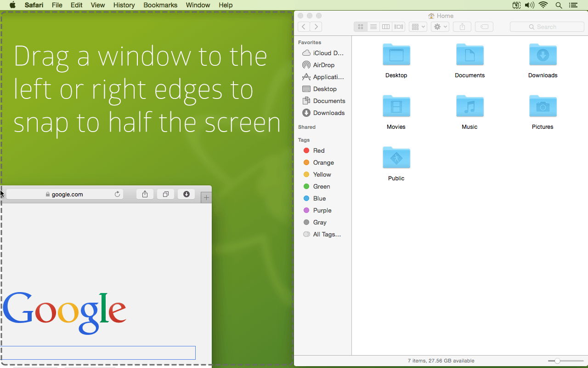
Task: Select Applications in Finder sidebar
Action: tap(323, 77)
